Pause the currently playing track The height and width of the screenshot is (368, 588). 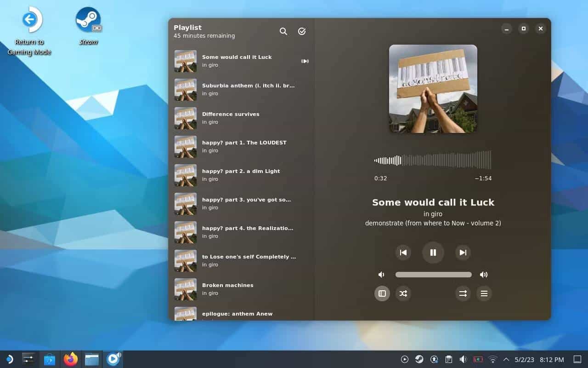pyautogui.click(x=433, y=252)
